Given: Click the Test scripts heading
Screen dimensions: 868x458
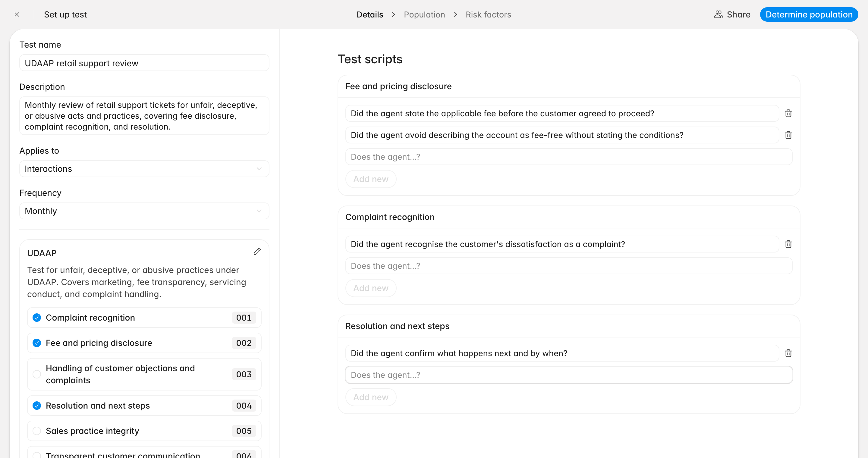Looking at the screenshot, I should click(370, 59).
